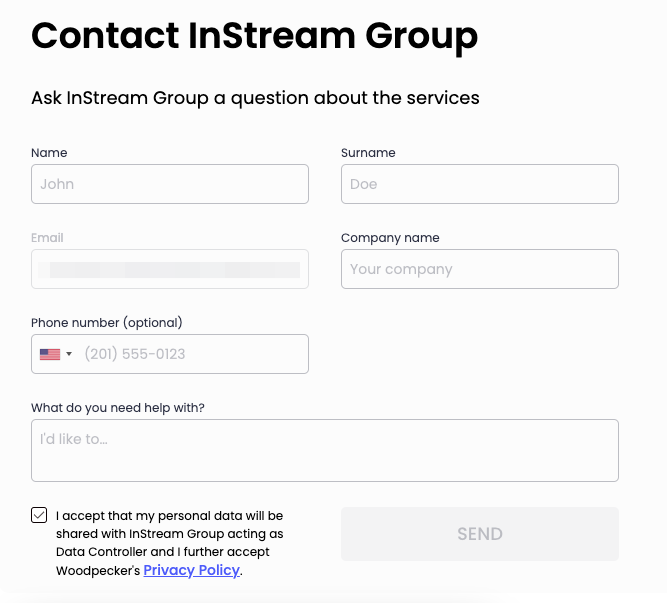Screen dimensions: 667x603
Task: Toggle the personal data consent checkbox
Action: (39, 516)
